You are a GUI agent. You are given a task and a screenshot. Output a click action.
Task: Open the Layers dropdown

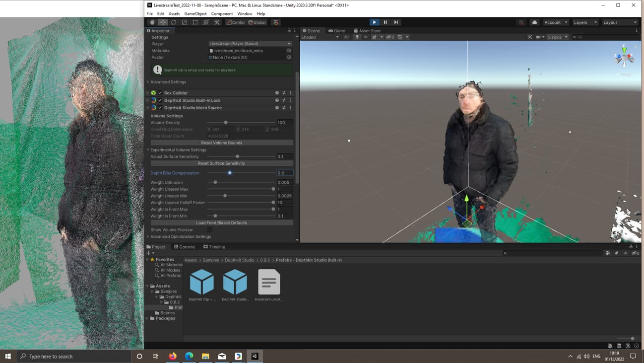(584, 22)
